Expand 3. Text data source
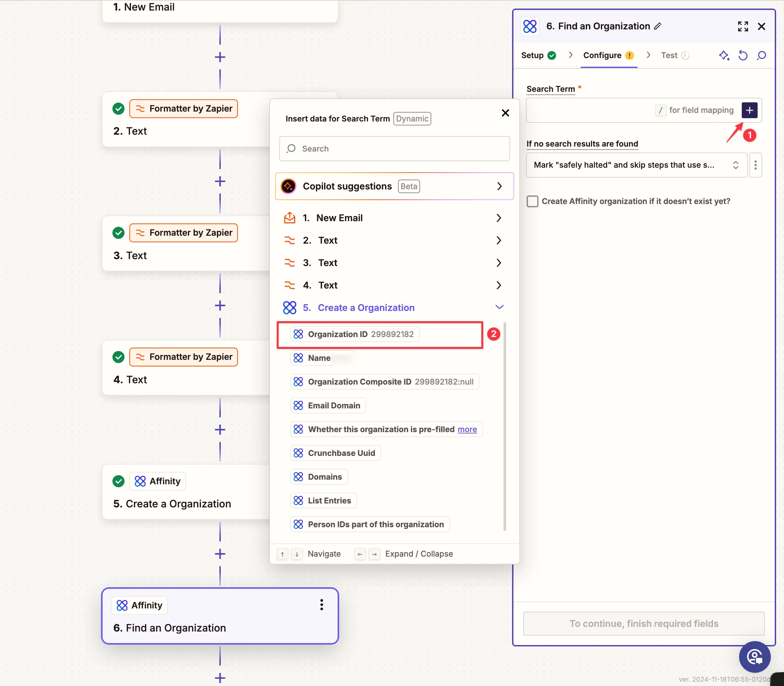784x686 pixels. (394, 263)
